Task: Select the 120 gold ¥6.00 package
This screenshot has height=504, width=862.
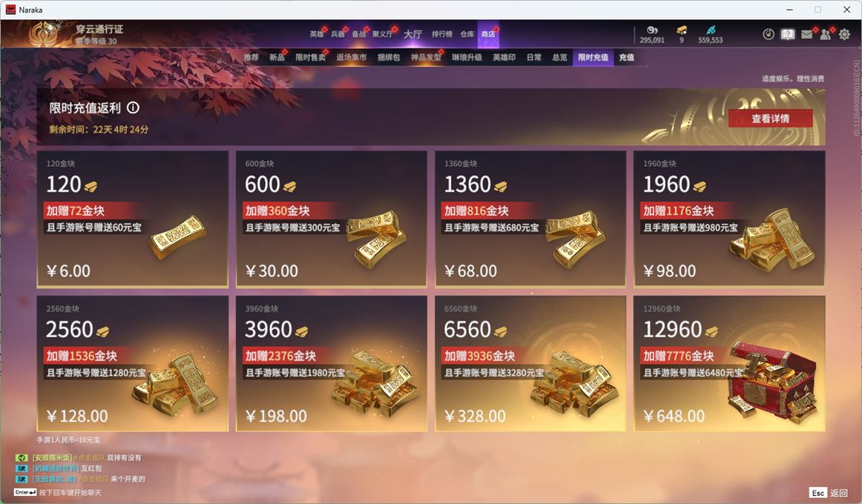Action: [133, 219]
